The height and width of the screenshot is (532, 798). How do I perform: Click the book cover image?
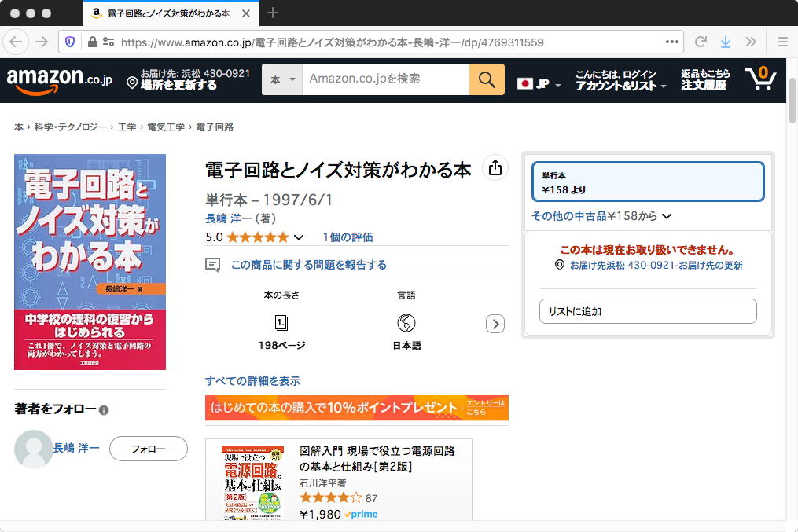(90, 262)
